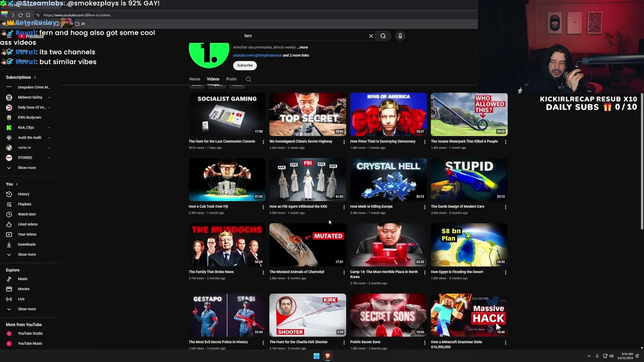Open The Hunt for the Charlie Kirk Shooter
644x362 pixels.
(x=298, y=342)
